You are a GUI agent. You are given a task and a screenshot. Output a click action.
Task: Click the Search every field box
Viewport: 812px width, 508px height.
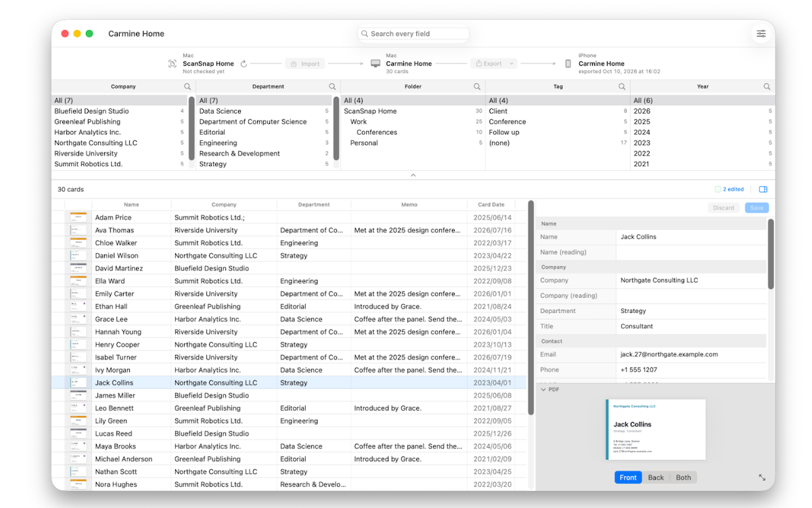coord(413,34)
